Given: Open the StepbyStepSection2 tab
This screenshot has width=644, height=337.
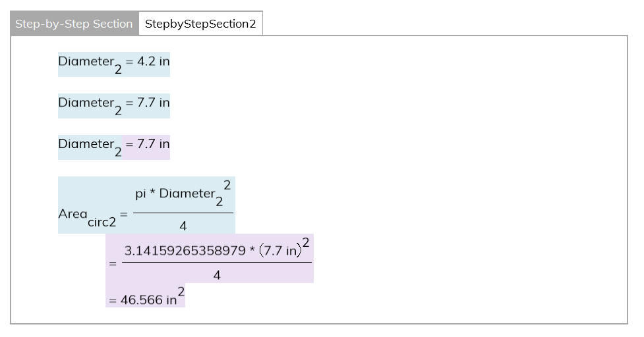Looking at the screenshot, I should 200,24.
